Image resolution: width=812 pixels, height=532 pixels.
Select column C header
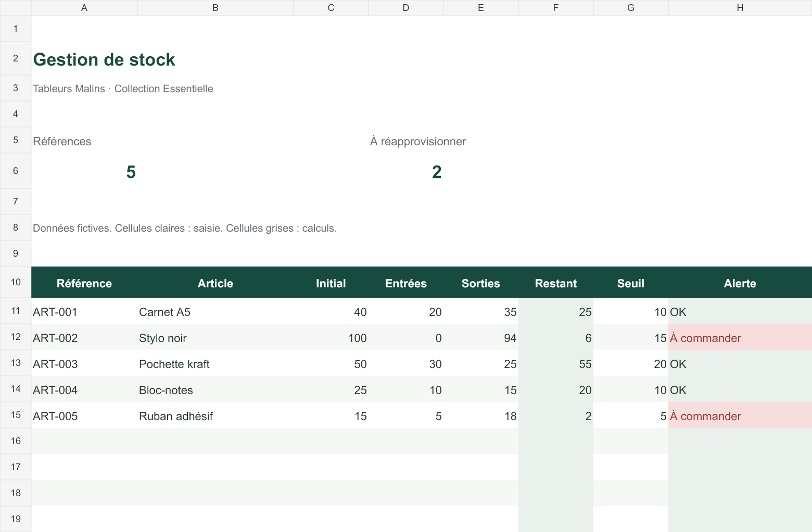coord(331,8)
